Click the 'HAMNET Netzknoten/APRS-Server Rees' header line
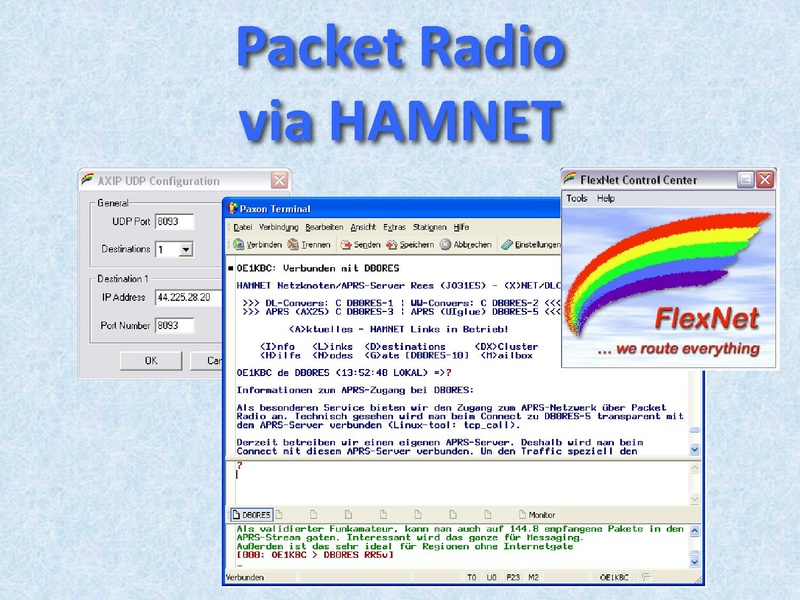Viewport: 800px width, 600px height. click(x=398, y=286)
